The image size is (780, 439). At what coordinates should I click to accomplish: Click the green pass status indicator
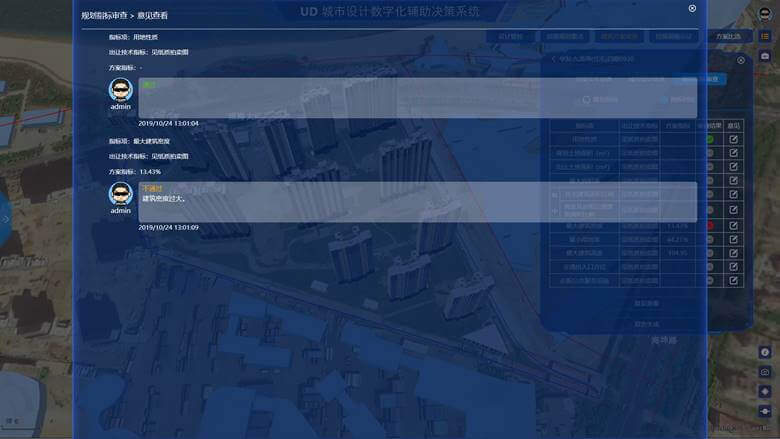710,139
